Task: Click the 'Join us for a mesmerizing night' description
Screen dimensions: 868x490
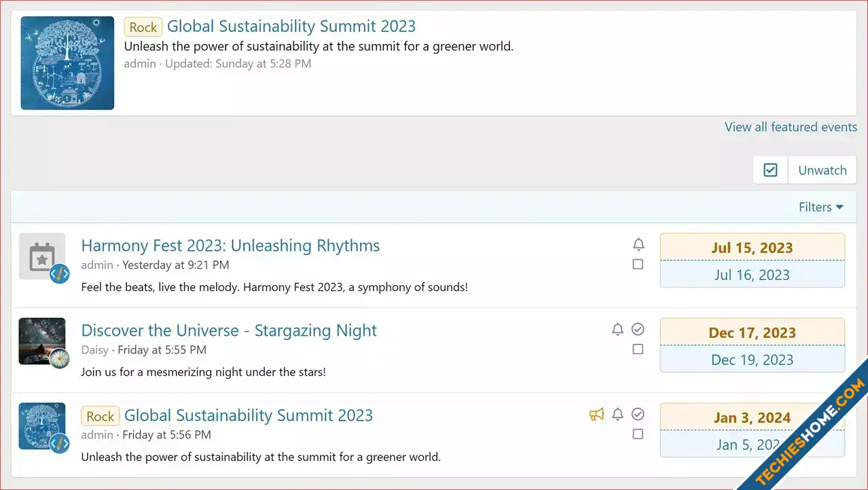Action: coord(204,372)
